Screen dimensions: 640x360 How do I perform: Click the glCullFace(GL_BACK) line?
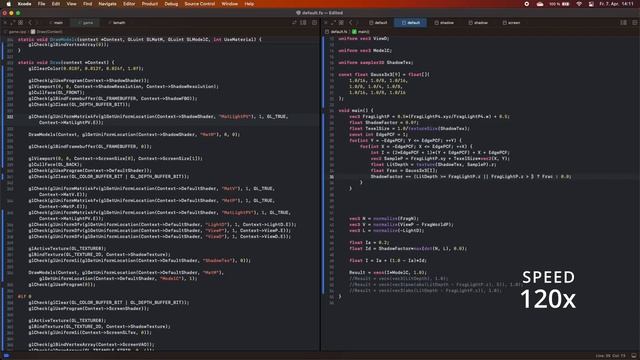(x=55, y=164)
